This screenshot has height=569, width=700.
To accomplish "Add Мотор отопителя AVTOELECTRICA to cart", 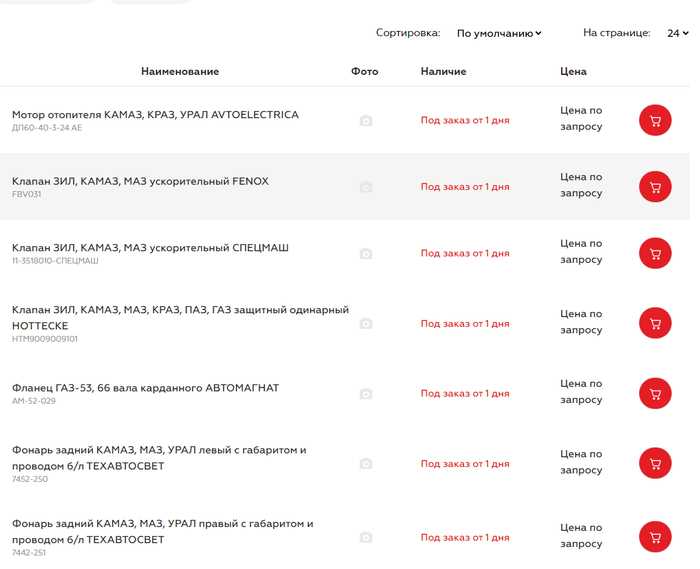I will [655, 120].
